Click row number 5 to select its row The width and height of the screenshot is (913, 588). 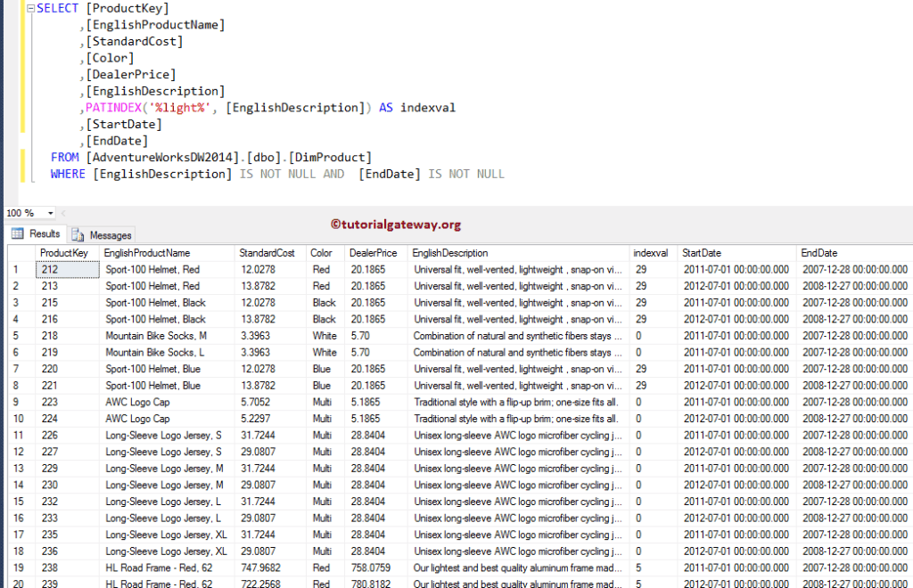15,336
